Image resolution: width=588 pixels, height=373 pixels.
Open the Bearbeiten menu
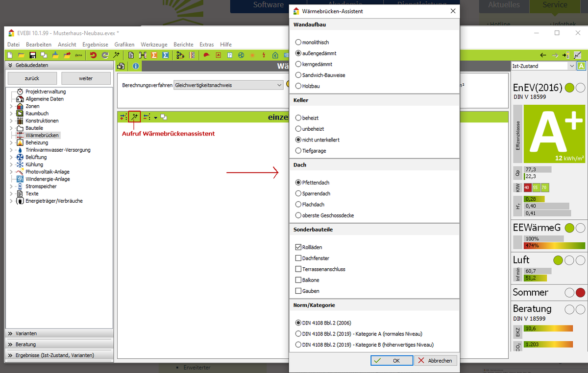39,45
